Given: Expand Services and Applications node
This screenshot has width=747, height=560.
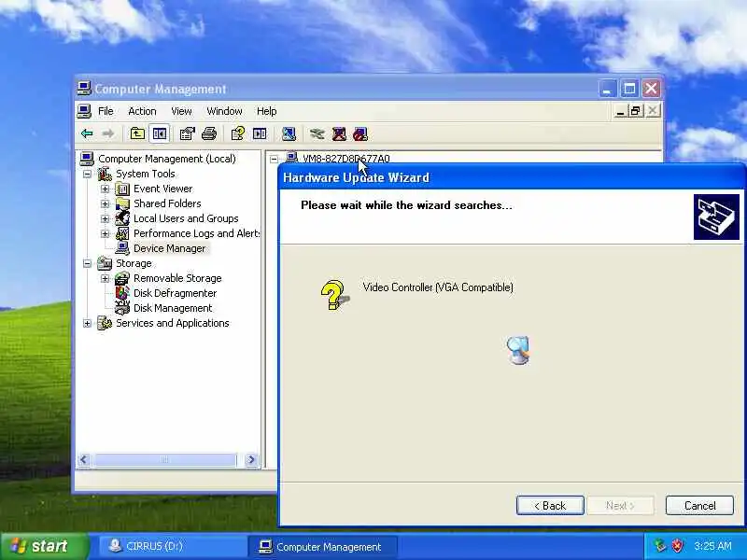Looking at the screenshot, I should 87,323.
